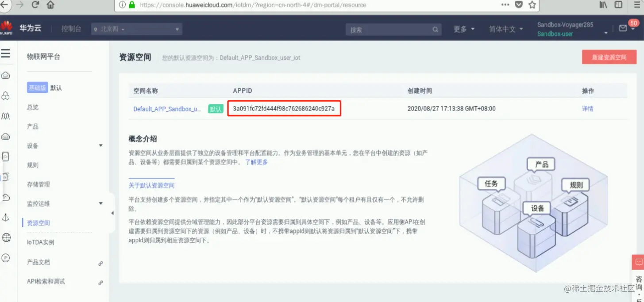Click the cloud refresh sidebar icon
This screenshot has height=302, width=644.
[x=6, y=197]
